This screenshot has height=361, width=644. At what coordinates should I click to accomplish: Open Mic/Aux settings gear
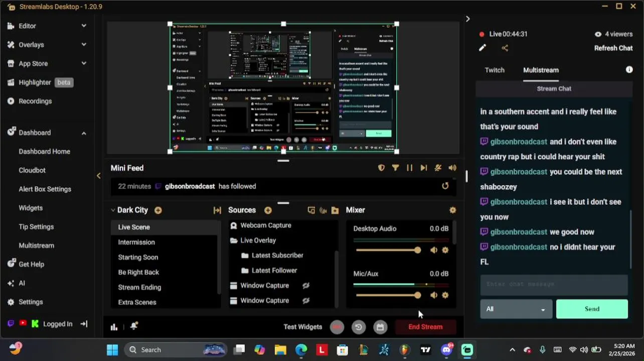pos(445,295)
